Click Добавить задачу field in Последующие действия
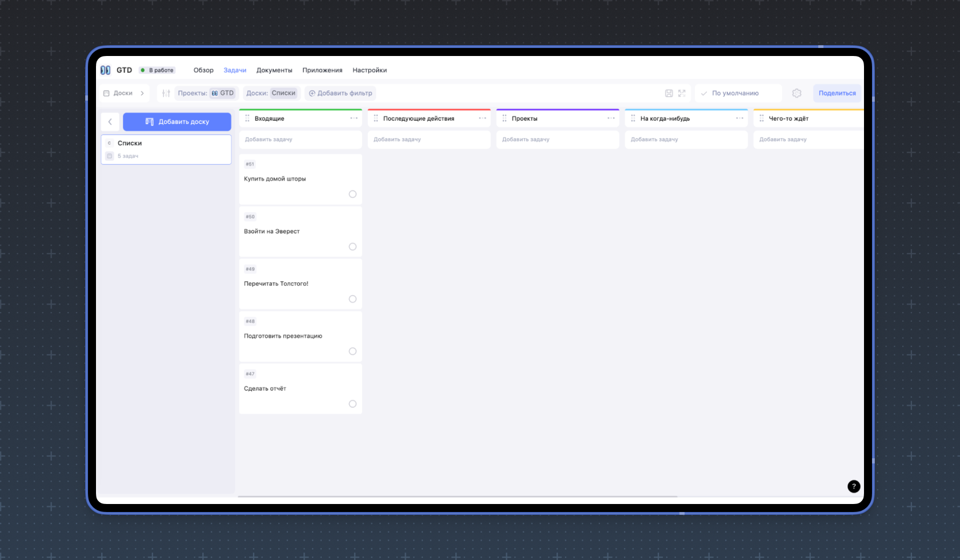This screenshot has width=960, height=560. pos(429,139)
